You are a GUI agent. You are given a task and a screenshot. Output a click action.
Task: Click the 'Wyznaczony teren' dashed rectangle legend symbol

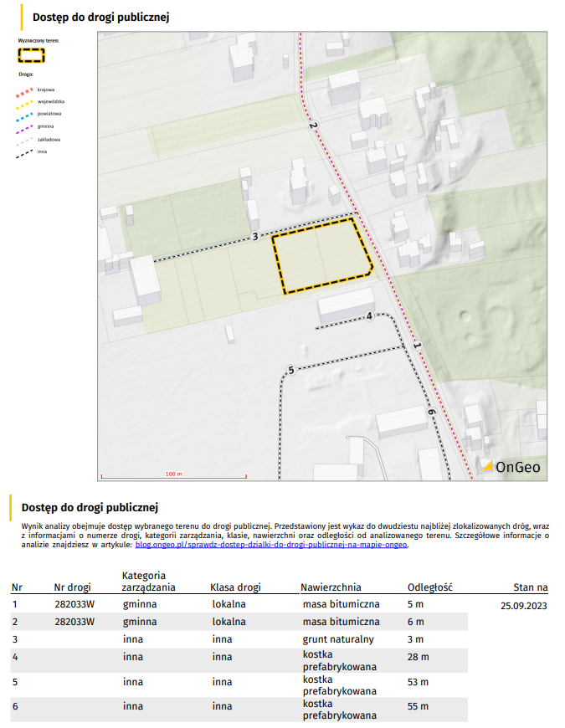pyautogui.click(x=32, y=55)
